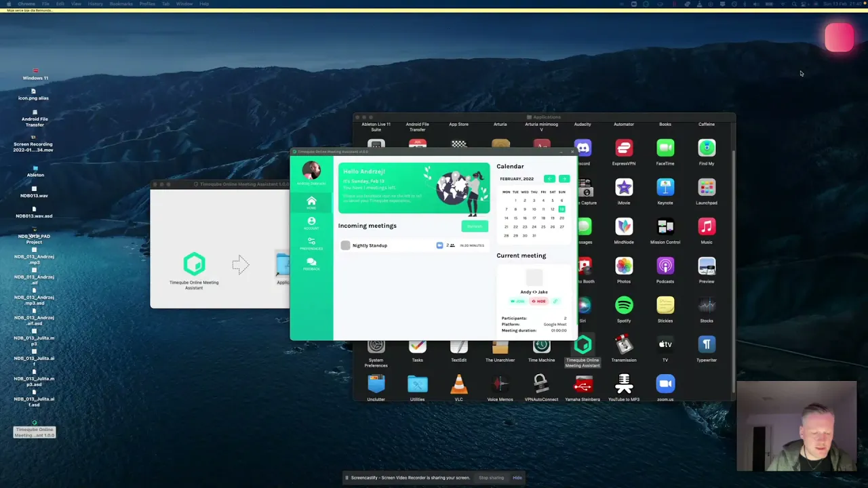This screenshot has height=488, width=868.
Task: Open the Window menu in the menu bar
Action: (184, 3)
